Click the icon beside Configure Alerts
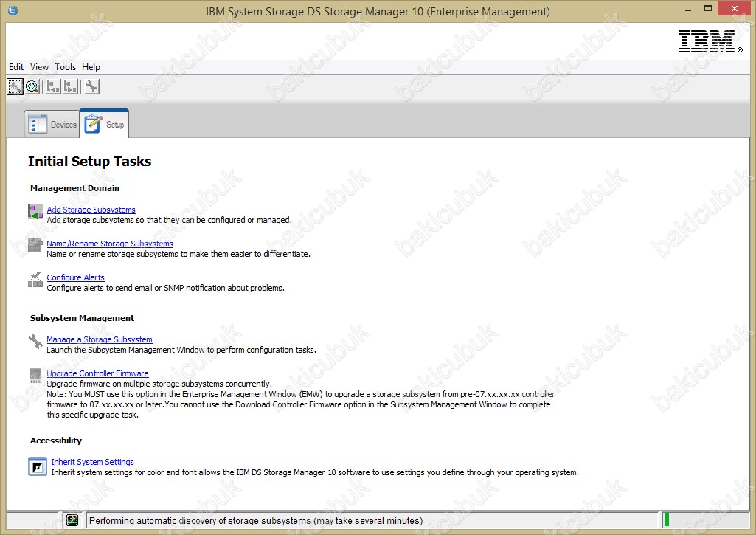756x535 pixels. click(35, 280)
